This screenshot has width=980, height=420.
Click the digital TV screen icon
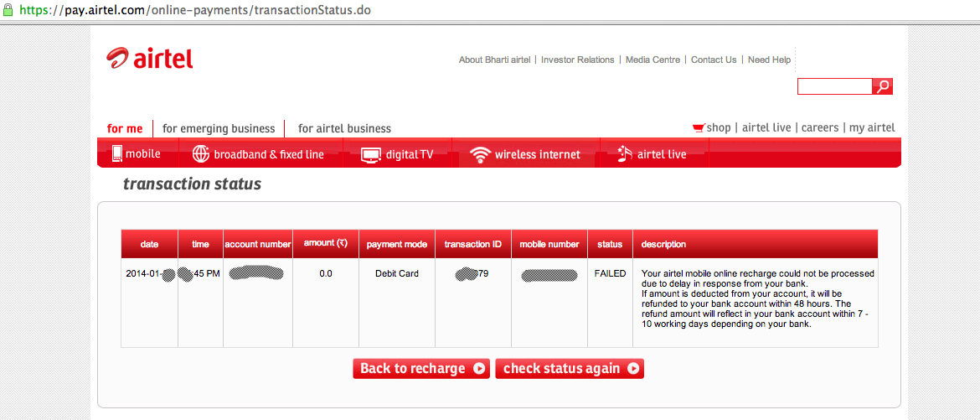(x=370, y=154)
